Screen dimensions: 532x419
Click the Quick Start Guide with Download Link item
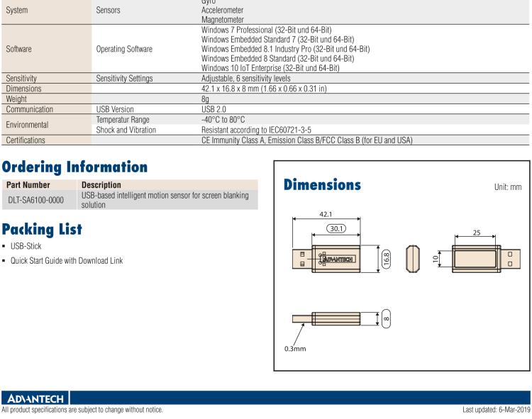pyautogui.click(x=66, y=261)
